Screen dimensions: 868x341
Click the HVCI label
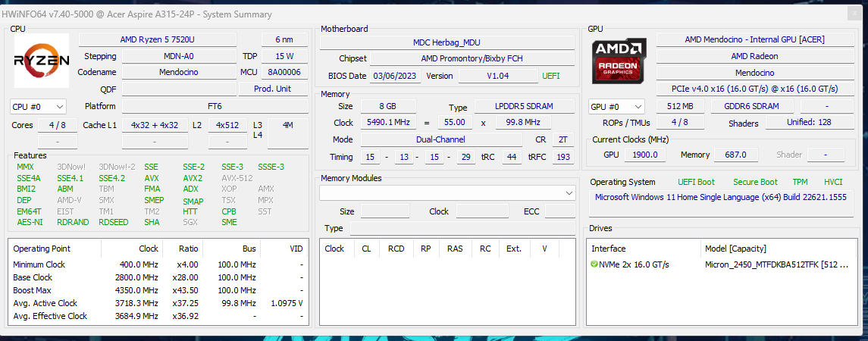[833, 182]
